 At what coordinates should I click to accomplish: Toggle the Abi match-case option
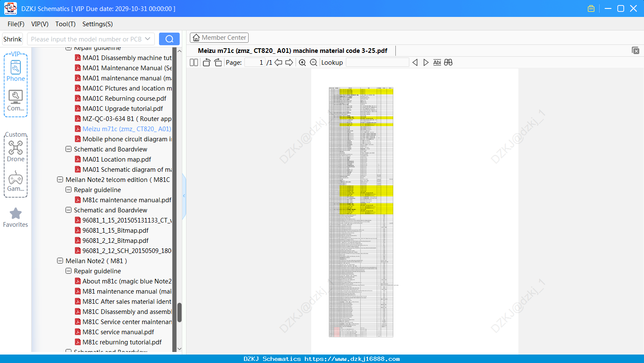tap(437, 63)
